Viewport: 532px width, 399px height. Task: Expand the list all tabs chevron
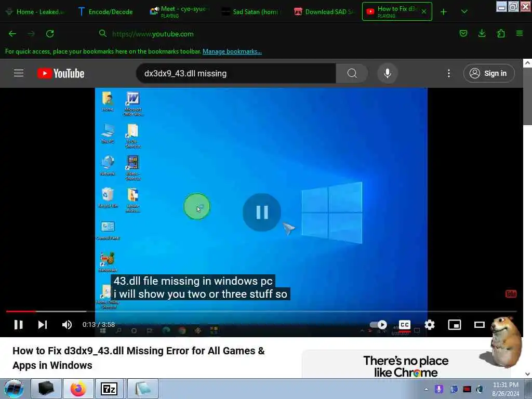pyautogui.click(x=464, y=12)
